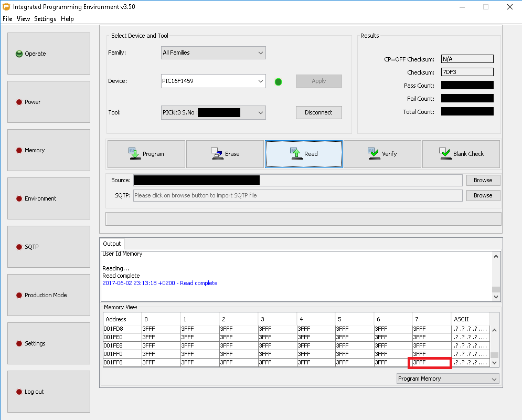Click the red dot beside Production Mode
This screenshot has height=420, width=522.
(19, 295)
